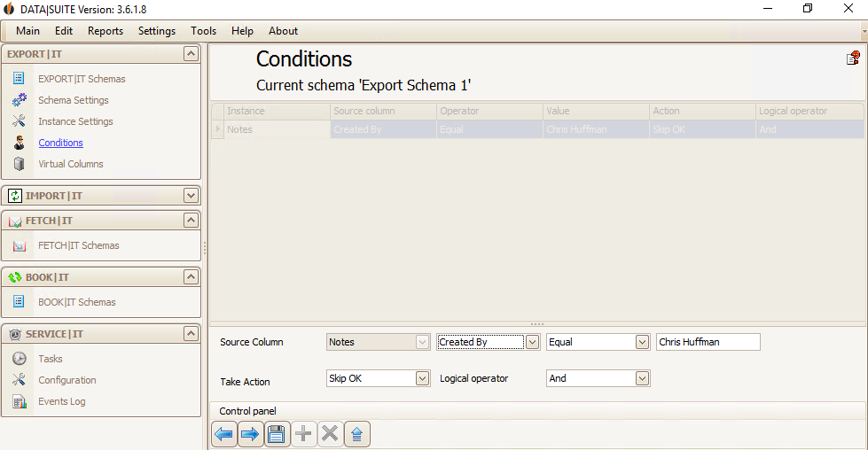Click the FETCH|IT header mail icon

pos(15,221)
